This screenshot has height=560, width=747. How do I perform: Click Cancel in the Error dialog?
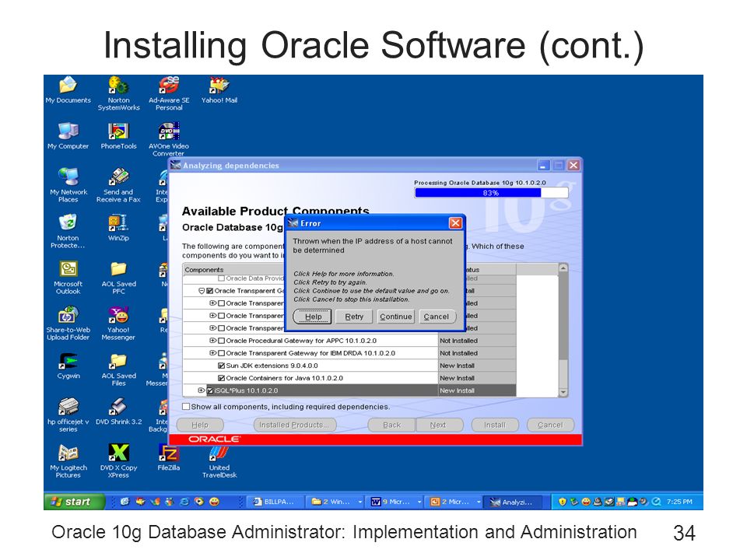click(437, 317)
